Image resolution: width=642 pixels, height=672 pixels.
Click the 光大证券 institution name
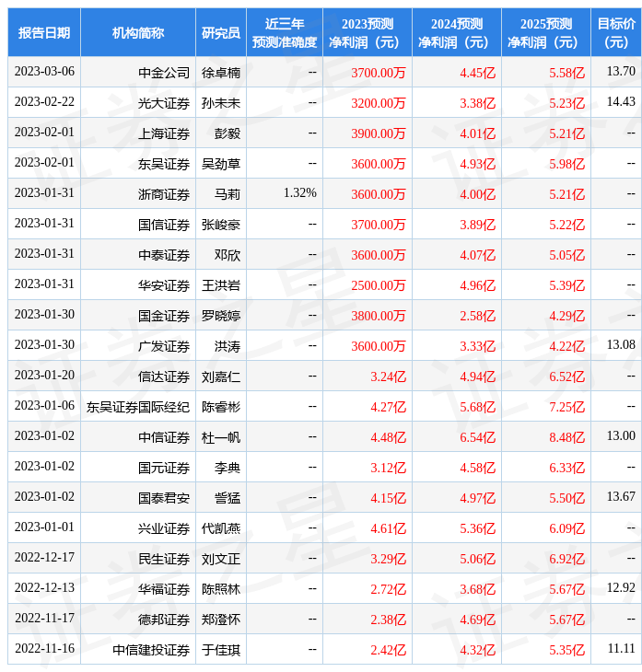pos(164,103)
